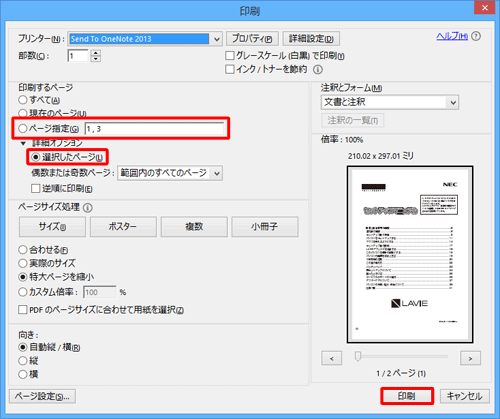Select the 横 landscape radio button
The width and height of the screenshot is (500, 419).
point(23,374)
